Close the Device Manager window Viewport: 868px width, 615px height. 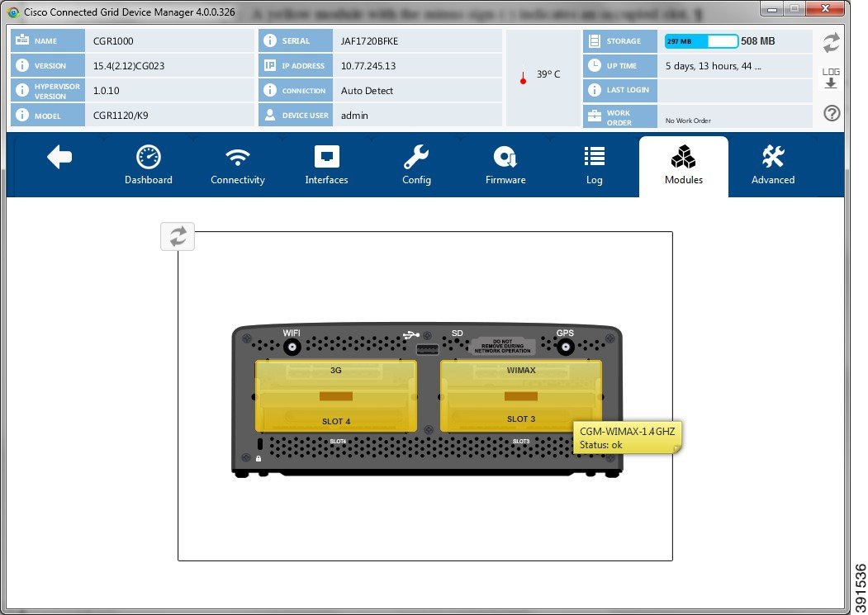[x=825, y=8]
